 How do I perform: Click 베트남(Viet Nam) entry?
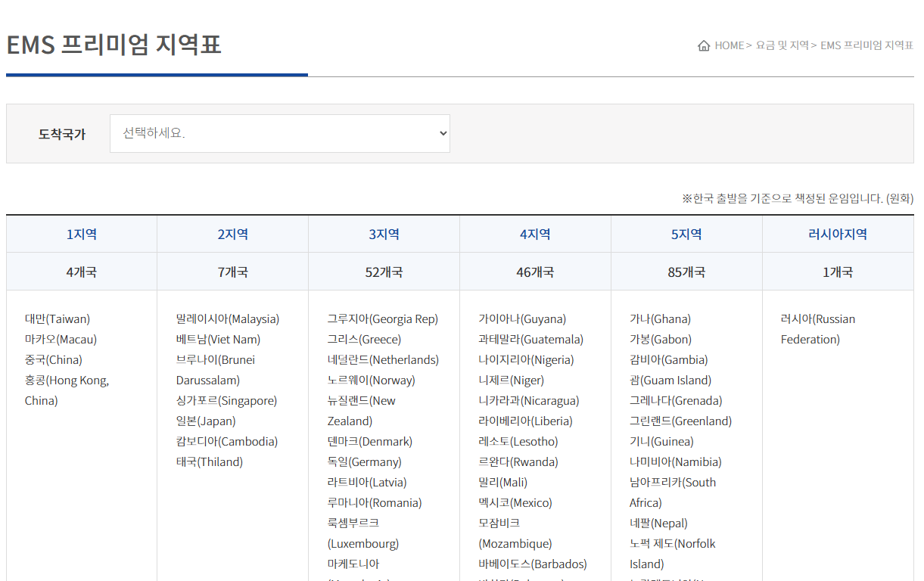coord(218,340)
